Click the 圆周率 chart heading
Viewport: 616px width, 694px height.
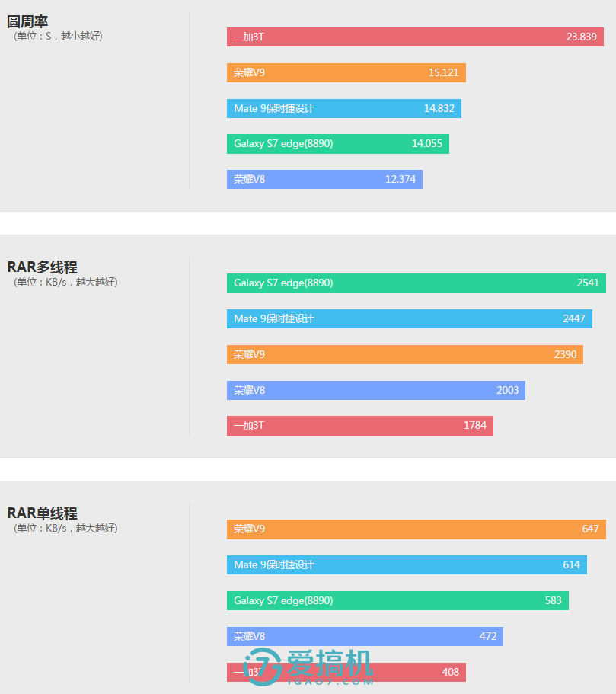tap(27, 21)
